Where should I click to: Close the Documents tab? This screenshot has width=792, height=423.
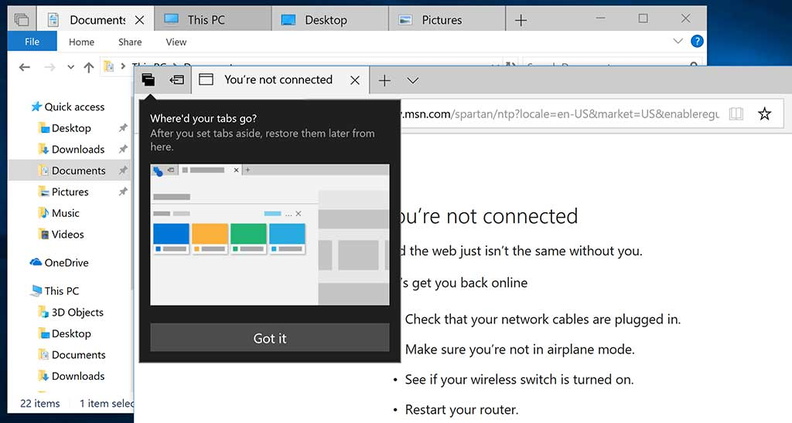click(x=139, y=20)
